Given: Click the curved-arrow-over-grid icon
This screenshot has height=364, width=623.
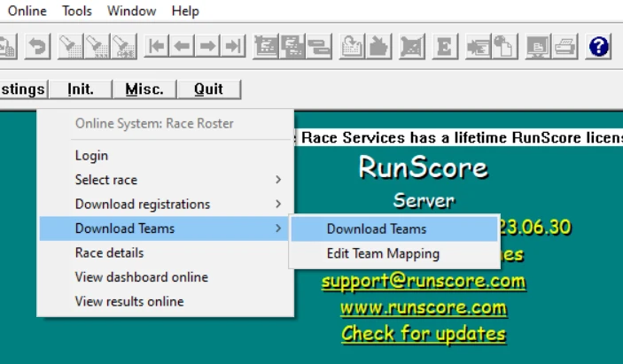Looking at the screenshot, I should pos(352,47).
